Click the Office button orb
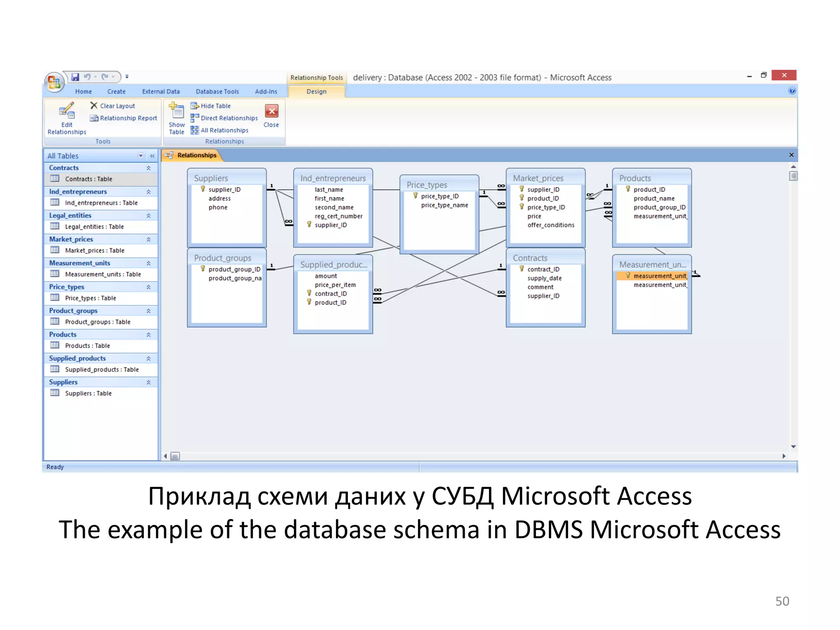This screenshot has width=840, height=630. pos(55,82)
